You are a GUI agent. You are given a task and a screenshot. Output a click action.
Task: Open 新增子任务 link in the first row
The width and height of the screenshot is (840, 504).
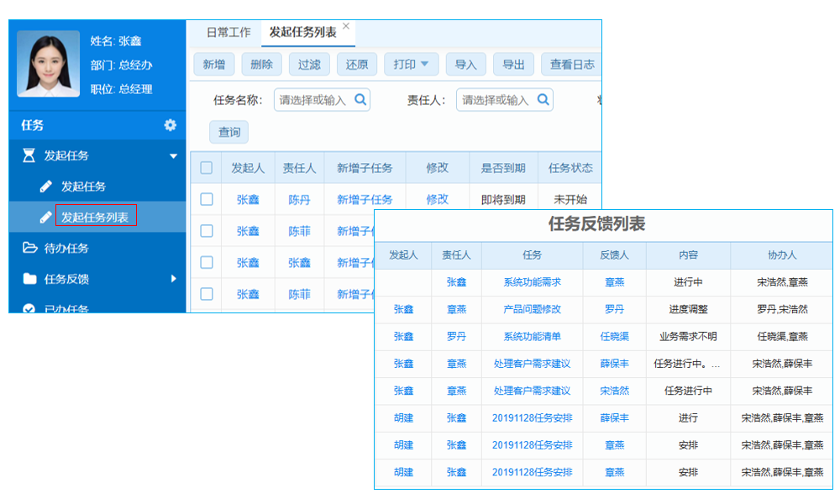click(366, 197)
